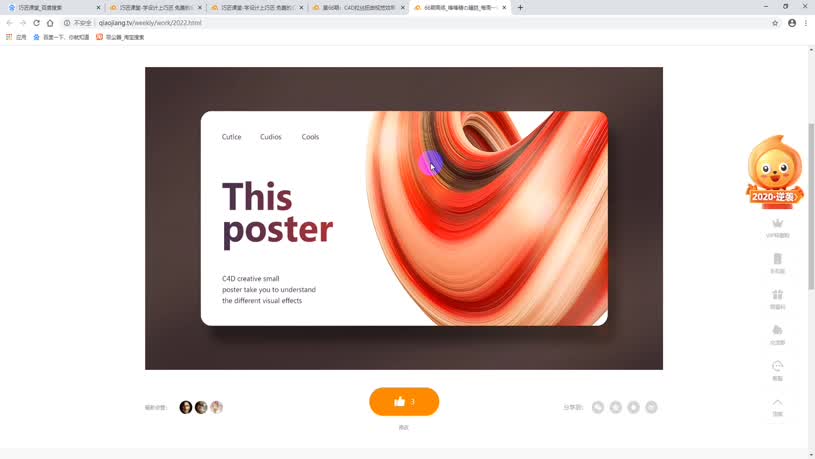815x459 pixels.
Task: Click the page's vertical scrollbar thumb
Action: click(x=811, y=206)
